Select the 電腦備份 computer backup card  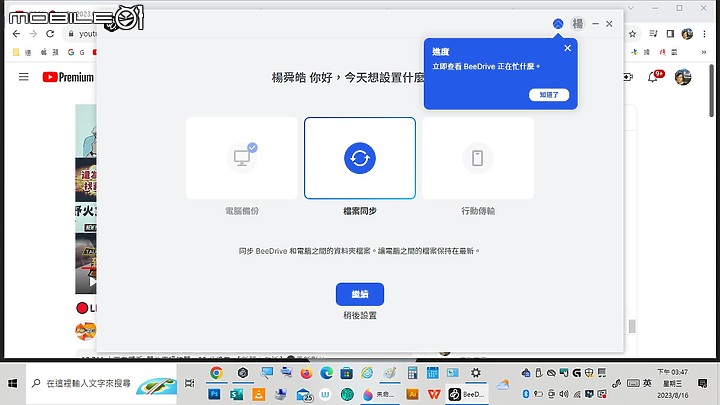pos(242,158)
